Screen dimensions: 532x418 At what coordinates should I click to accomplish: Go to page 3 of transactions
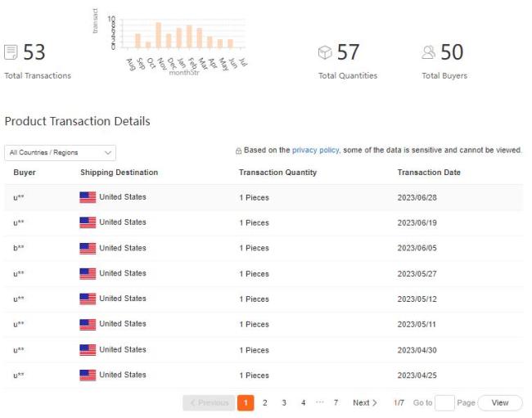tap(284, 402)
